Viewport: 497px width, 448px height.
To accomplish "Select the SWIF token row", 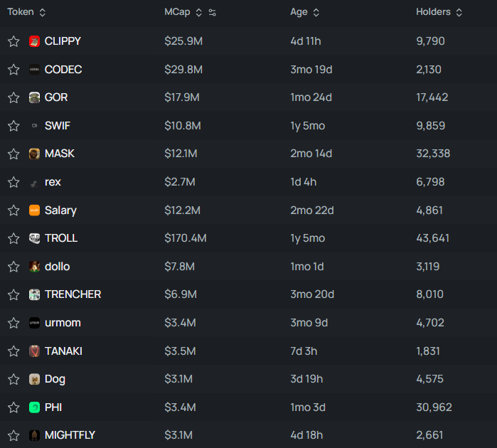I will (249, 126).
